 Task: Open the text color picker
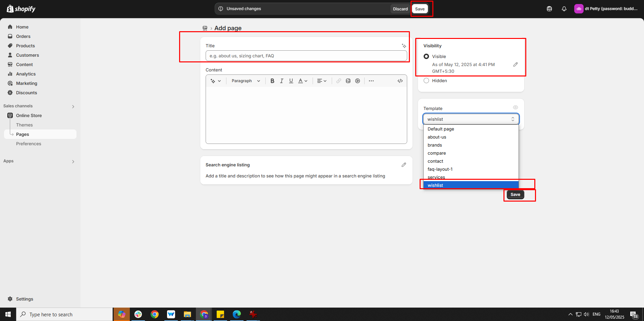click(x=303, y=81)
